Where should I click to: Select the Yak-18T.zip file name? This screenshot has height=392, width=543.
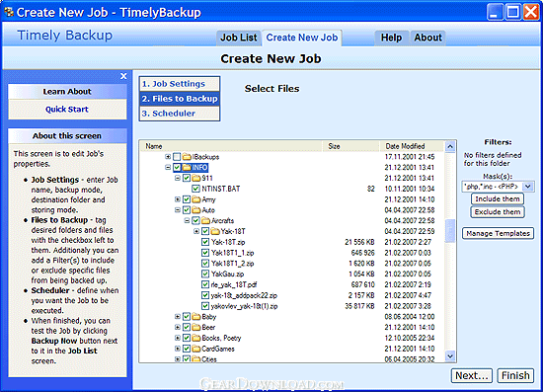pyautogui.click(x=228, y=242)
